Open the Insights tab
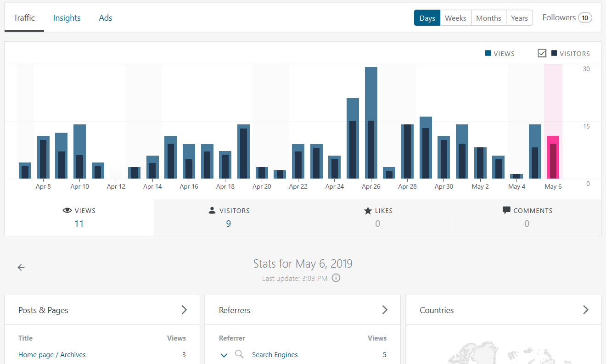This screenshot has width=606, height=364. click(x=67, y=18)
